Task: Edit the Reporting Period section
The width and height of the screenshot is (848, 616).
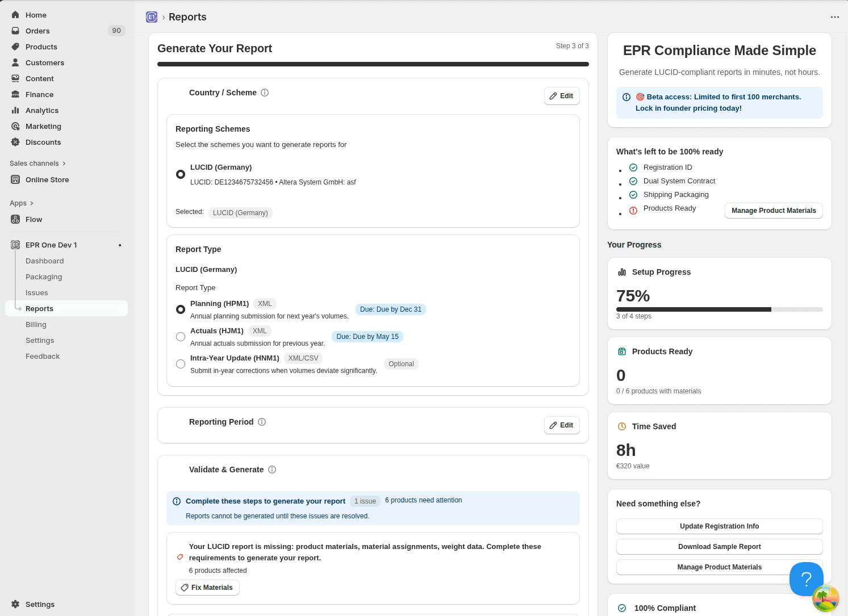Action: (561, 425)
